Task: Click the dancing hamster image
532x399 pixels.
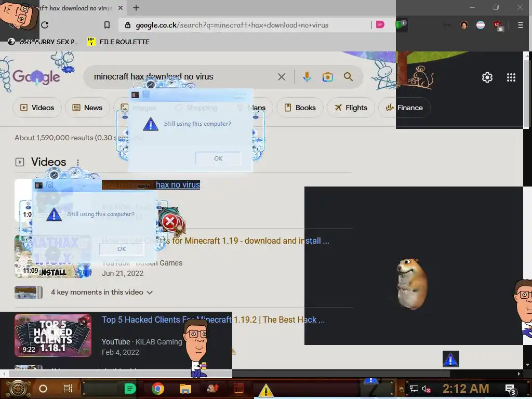Action: 412,284
